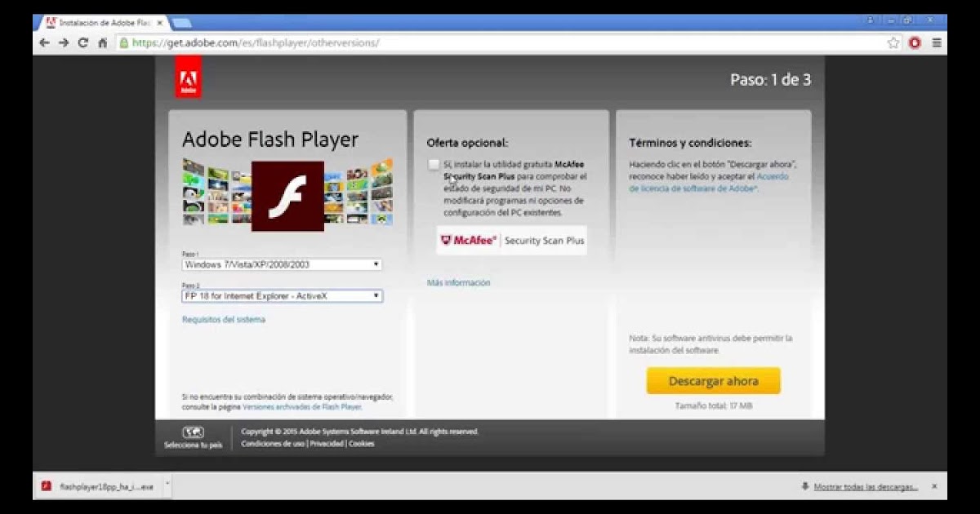Tick the McAfee optional offer checkbox
Viewport: 980px width, 514px height.
pos(434,165)
